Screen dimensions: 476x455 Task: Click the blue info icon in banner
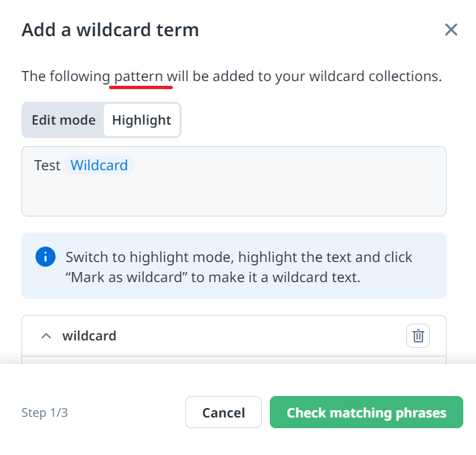[45, 257]
